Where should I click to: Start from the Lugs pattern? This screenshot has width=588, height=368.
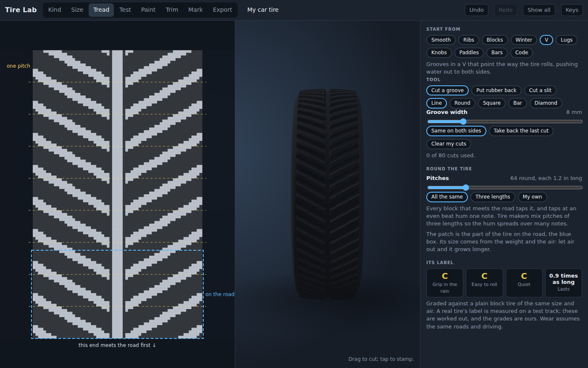567,40
